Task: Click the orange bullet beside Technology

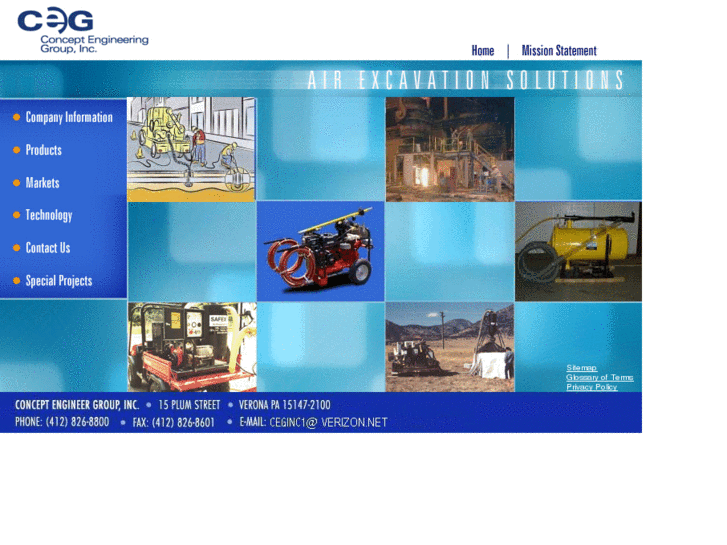Action: (17, 215)
